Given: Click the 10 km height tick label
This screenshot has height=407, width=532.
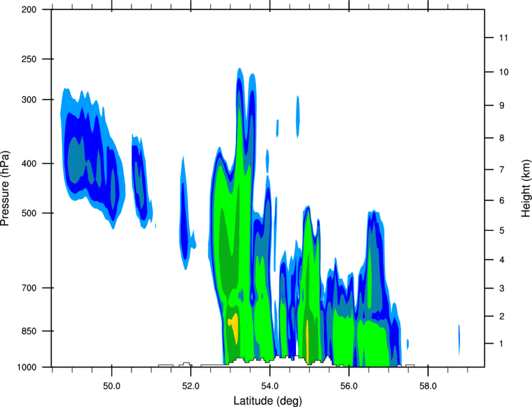Looking at the screenshot, I should click(x=504, y=72).
